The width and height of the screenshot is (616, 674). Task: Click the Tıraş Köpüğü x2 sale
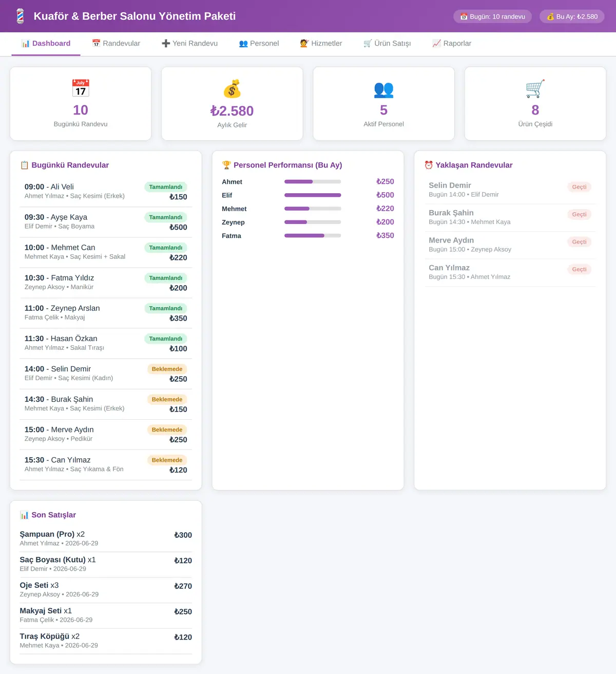click(x=106, y=641)
